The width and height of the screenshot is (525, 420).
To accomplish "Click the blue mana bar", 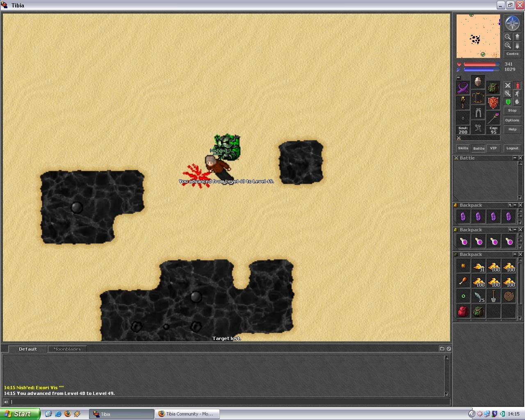I will pyautogui.click(x=481, y=69).
